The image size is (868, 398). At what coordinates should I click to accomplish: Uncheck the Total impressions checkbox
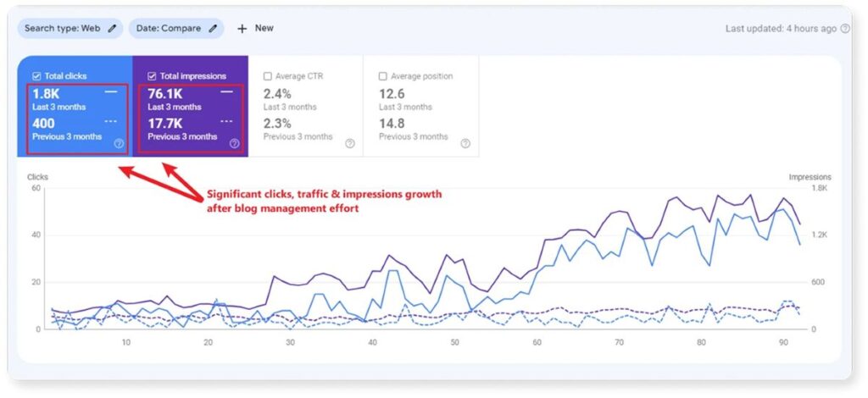pyautogui.click(x=153, y=76)
